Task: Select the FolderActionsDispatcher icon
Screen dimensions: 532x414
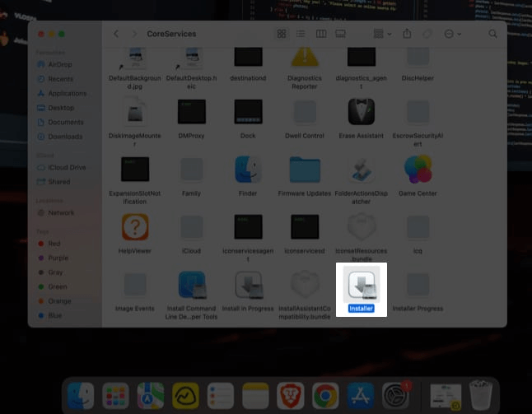Action: coord(362,170)
